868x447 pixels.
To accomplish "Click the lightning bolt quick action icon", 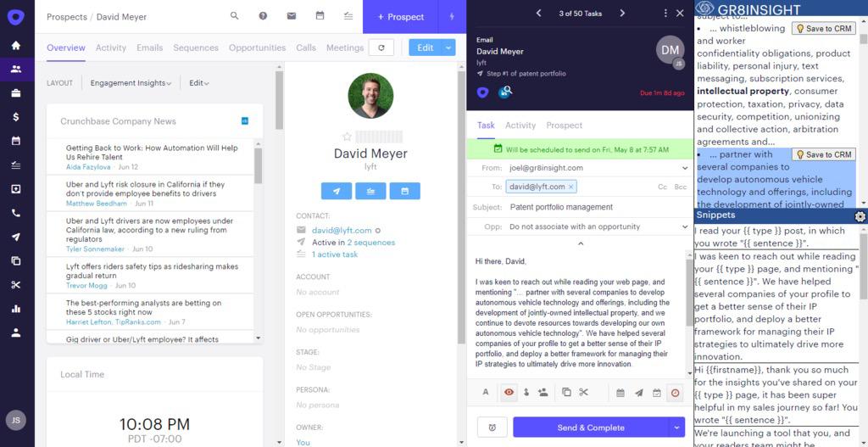I will (452, 17).
